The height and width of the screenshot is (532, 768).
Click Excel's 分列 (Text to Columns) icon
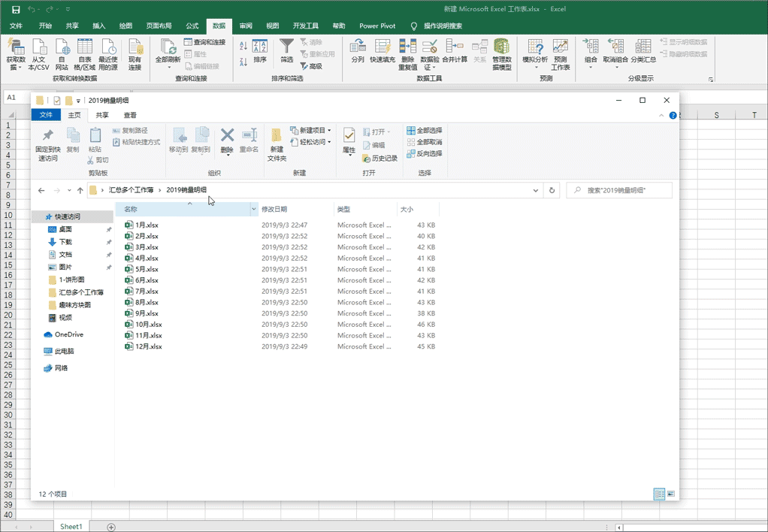pos(358,47)
